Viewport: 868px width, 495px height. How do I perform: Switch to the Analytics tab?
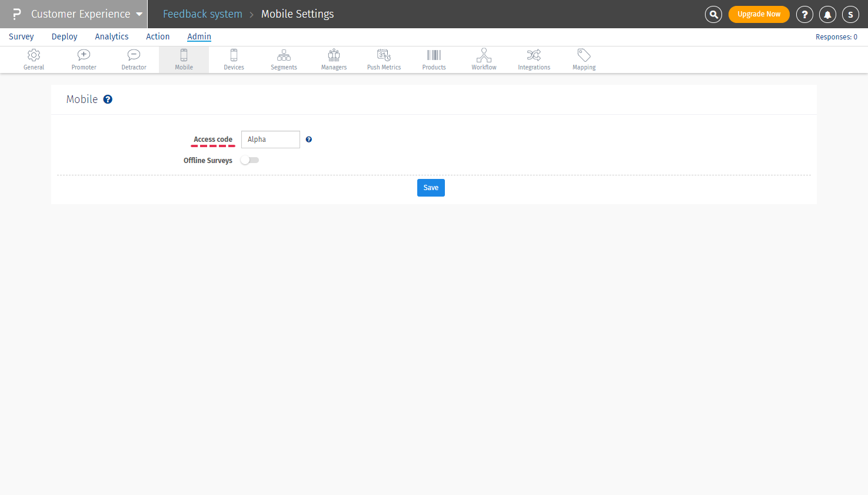(x=112, y=36)
